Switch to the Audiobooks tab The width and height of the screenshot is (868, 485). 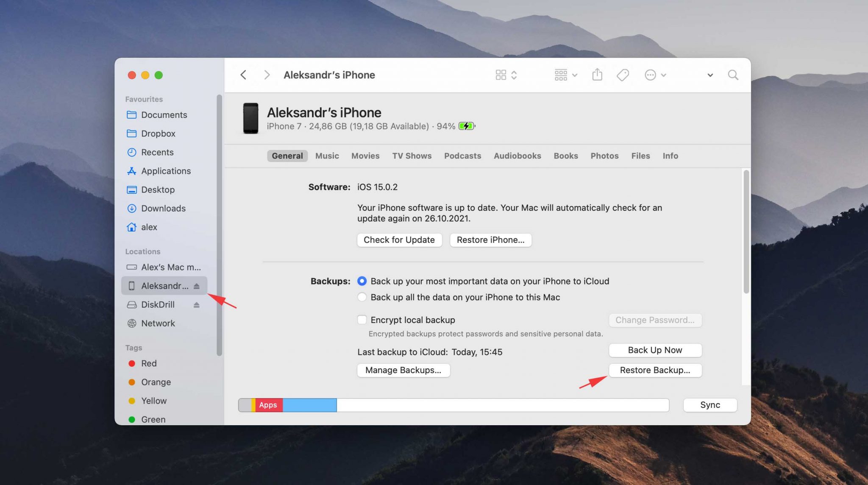point(517,156)
